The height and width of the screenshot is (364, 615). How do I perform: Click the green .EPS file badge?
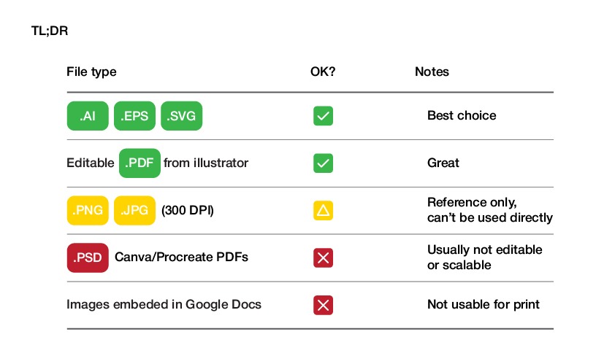click(134, 115)
